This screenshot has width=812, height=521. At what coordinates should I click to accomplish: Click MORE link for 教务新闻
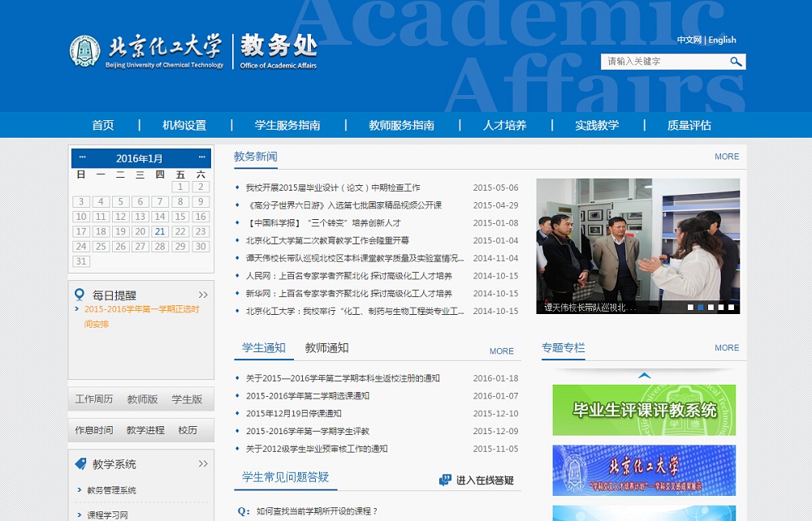click(727, 157)
